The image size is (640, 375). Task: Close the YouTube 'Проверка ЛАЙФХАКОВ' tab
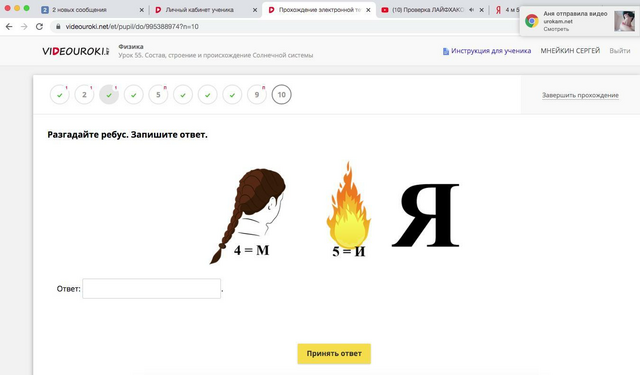(482, 10)
